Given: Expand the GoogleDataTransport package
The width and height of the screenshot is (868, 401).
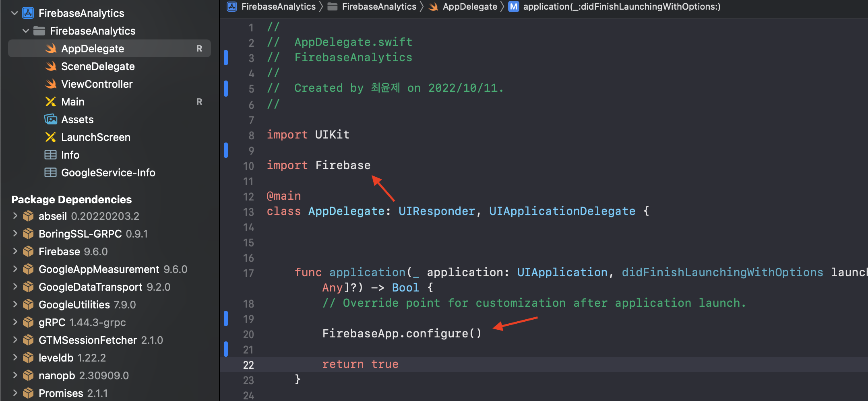Looking at the screenshot, I should tap(15, 287).
